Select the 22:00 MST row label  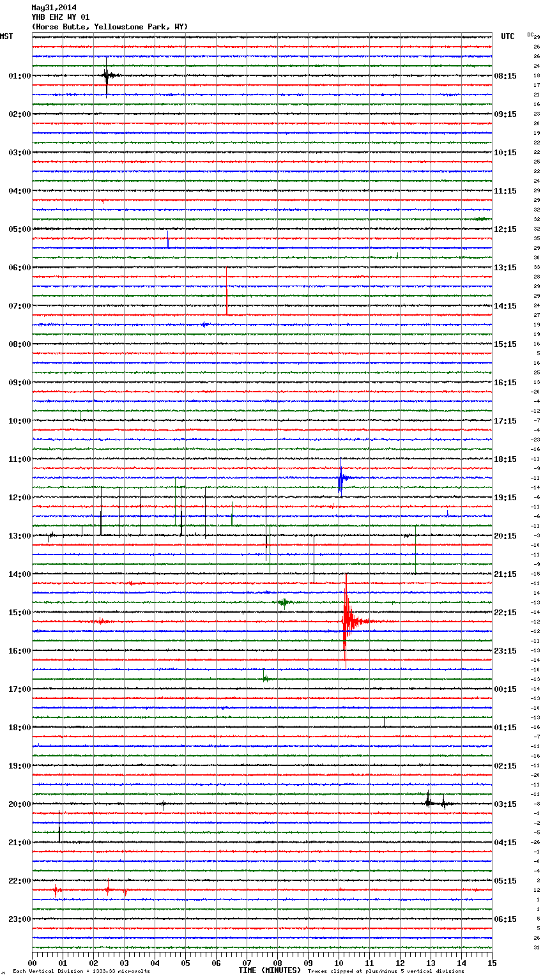[20, 881]
